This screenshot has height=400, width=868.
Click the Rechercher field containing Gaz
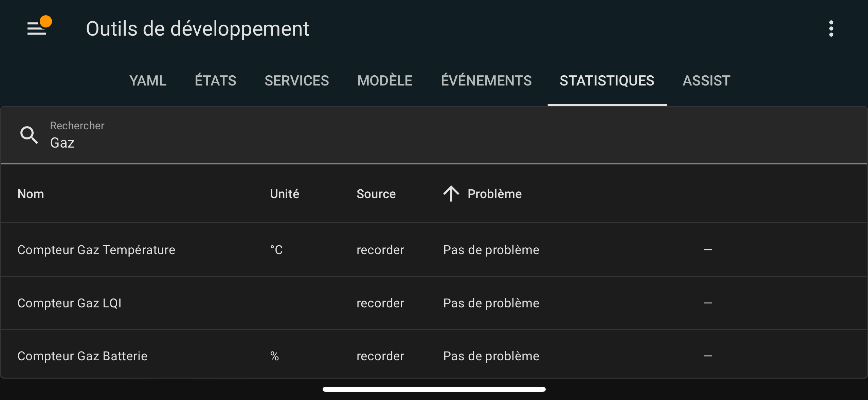[x=434, y=135]
